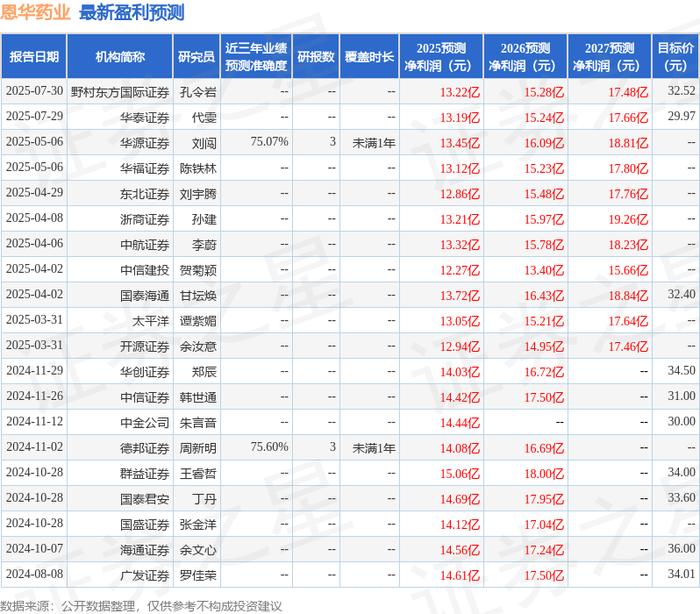The height and width of the screenshot is (614, 700).
Task: Select institution 华创证券
Action: [145, 372]
